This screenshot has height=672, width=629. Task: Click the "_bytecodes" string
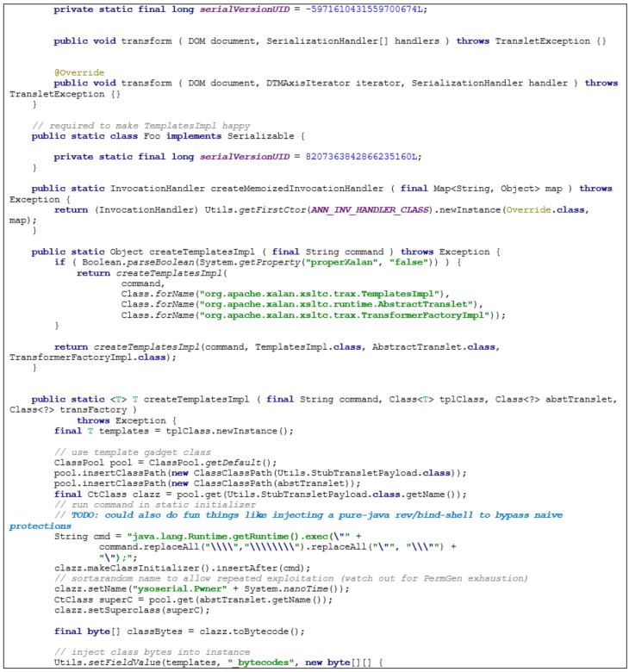[261, 663]
